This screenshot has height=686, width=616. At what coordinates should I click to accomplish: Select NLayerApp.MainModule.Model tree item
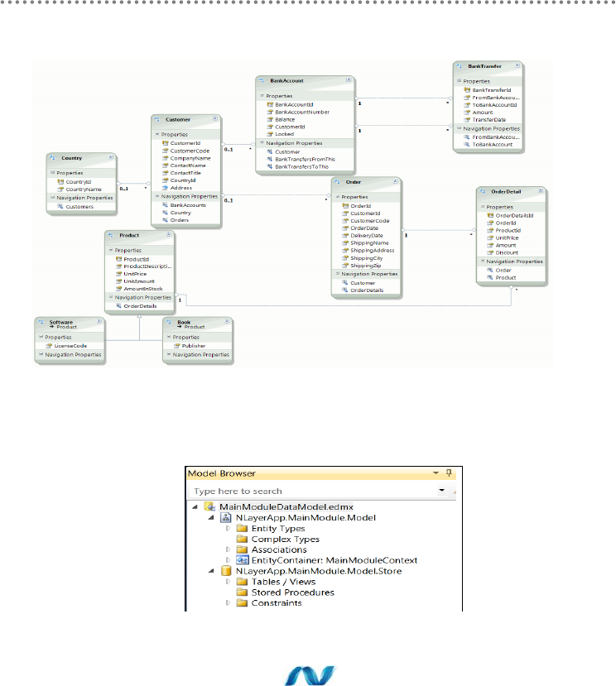pos(306,518)
